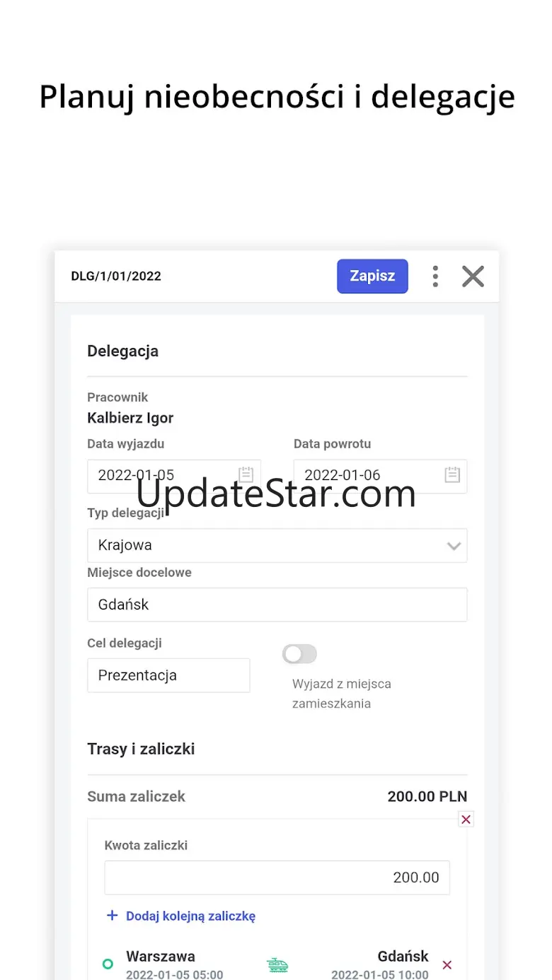Open the Krajowa delegation type combo box
Viewport: 552px width, 980px height.
[277, 546]
